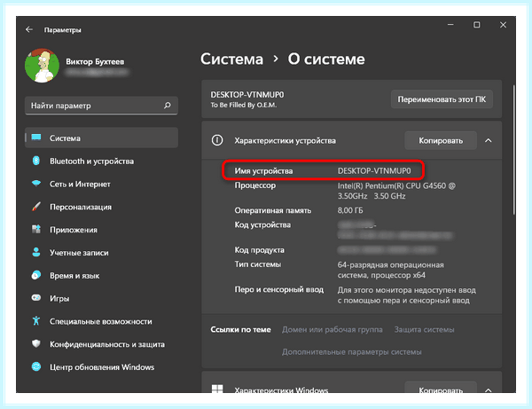This screenshot has height=409, width=532.
Task: Click the "8,00 ГБ" memory value
Action: pyautogui.click(x=350, y=210)
